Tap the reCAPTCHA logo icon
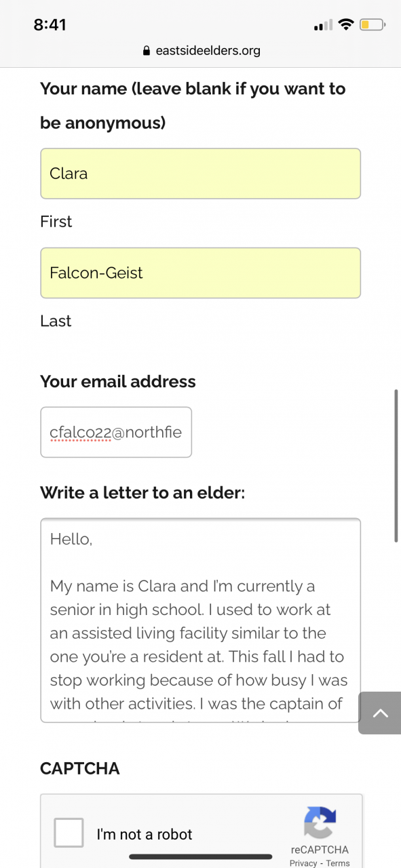Viewport: 401px width, 868px height. (320, 822)
